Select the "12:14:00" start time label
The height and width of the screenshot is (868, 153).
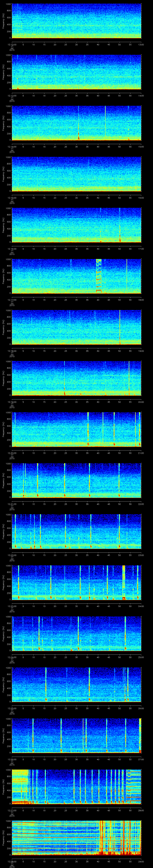[x=12, y=147]
